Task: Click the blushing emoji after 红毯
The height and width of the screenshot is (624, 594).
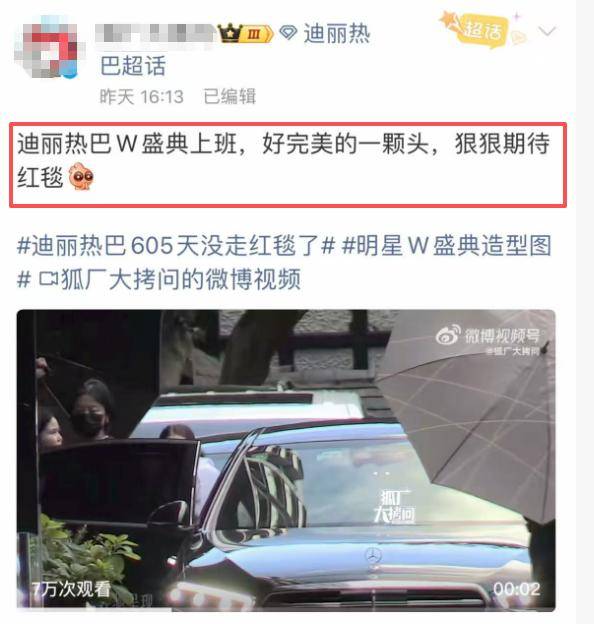Action: pyautogui.click(x=81, y=177)
